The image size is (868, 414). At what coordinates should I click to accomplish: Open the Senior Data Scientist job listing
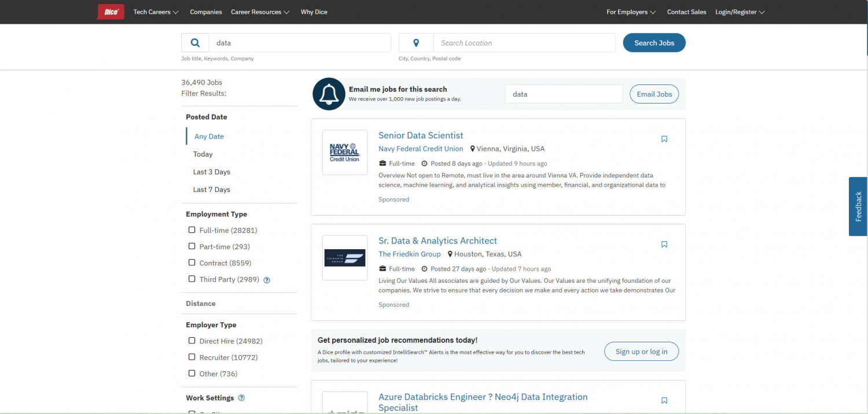421,135
